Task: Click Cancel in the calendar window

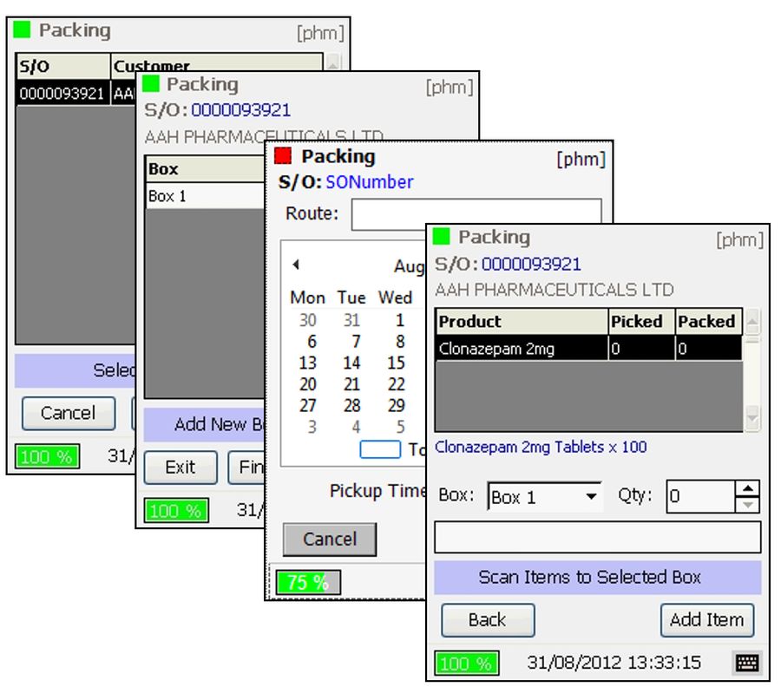Action: click(329, 539)
